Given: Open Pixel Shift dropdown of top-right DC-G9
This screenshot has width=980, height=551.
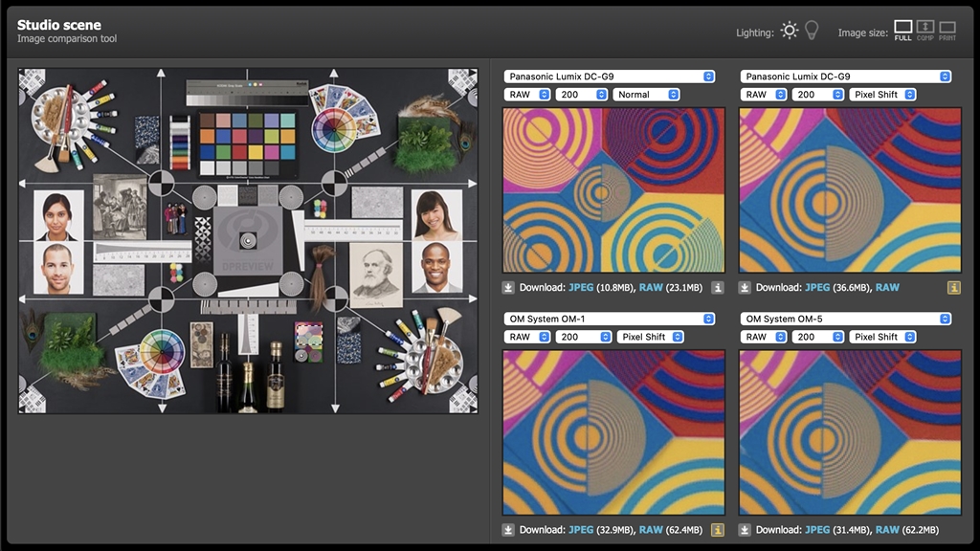Looking at the screenshot, I should (x=882, y=95).
